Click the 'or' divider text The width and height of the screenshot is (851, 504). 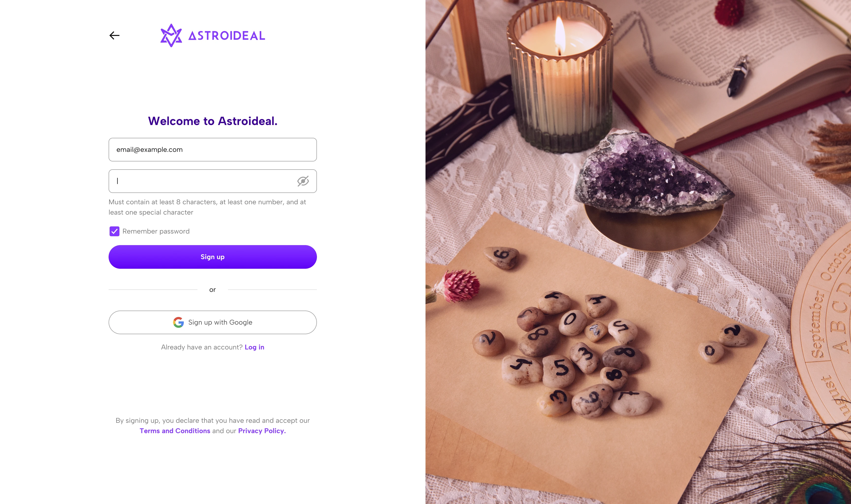[x=213, y=290]
